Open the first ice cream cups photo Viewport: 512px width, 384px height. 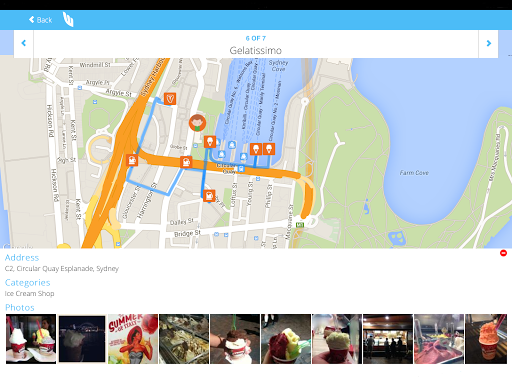click(31, 339)
